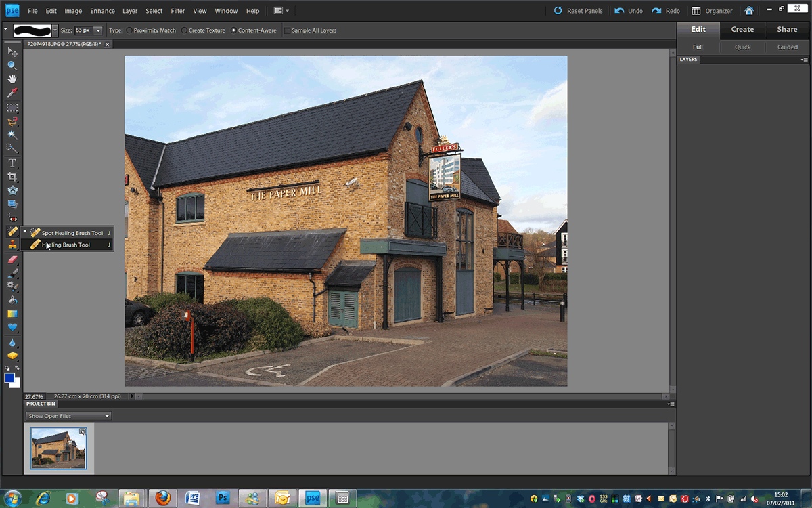Select the Red Eye Removal tool
Screen dimensions: 812x508
(12, 218)
